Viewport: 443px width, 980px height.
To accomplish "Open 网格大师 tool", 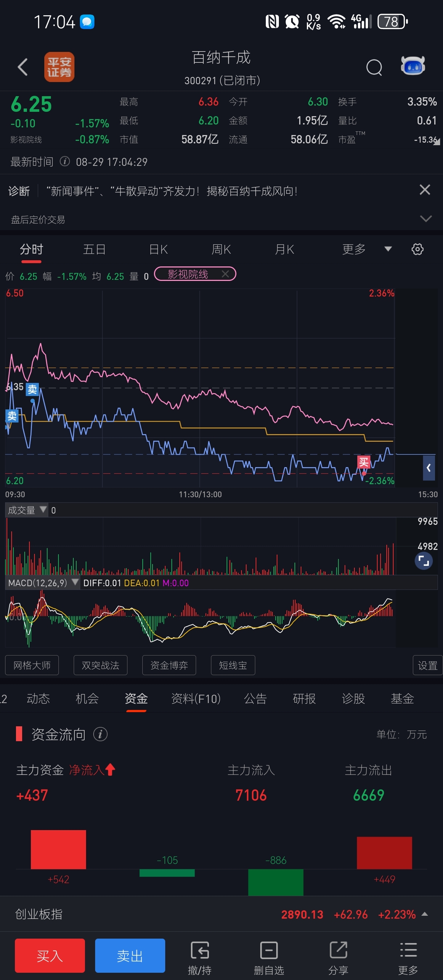I will 32,665.
